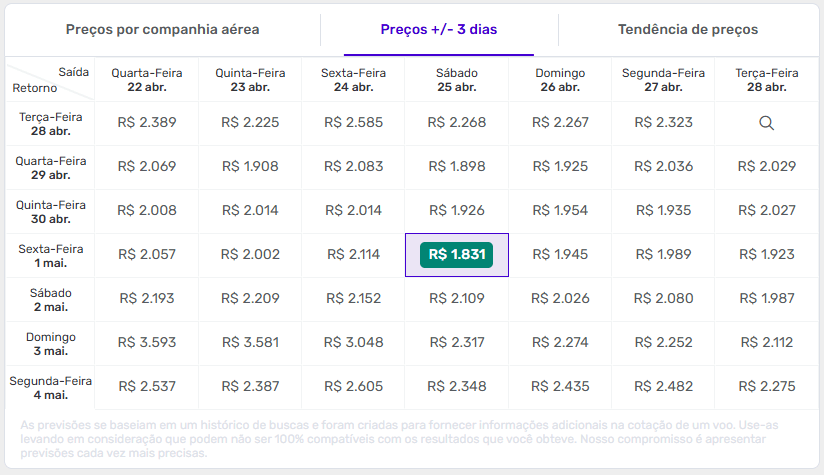
Task: Pick the R$ 2.605 fare
Action: 353,386
